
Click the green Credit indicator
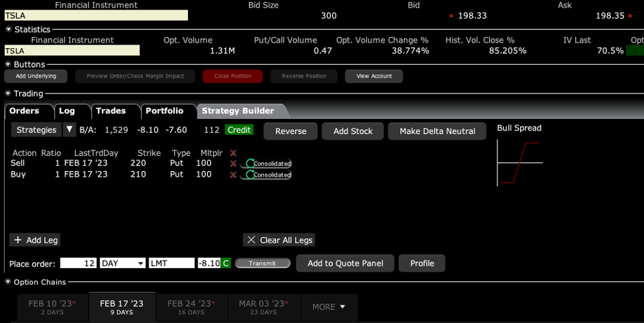[x=239, y=130]
